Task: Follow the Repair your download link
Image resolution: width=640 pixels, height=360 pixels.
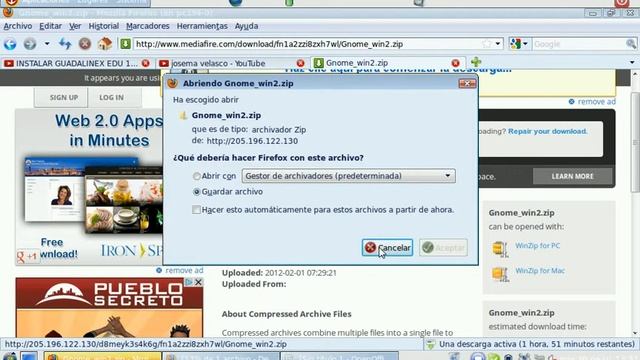Action: tap(547, 131)
